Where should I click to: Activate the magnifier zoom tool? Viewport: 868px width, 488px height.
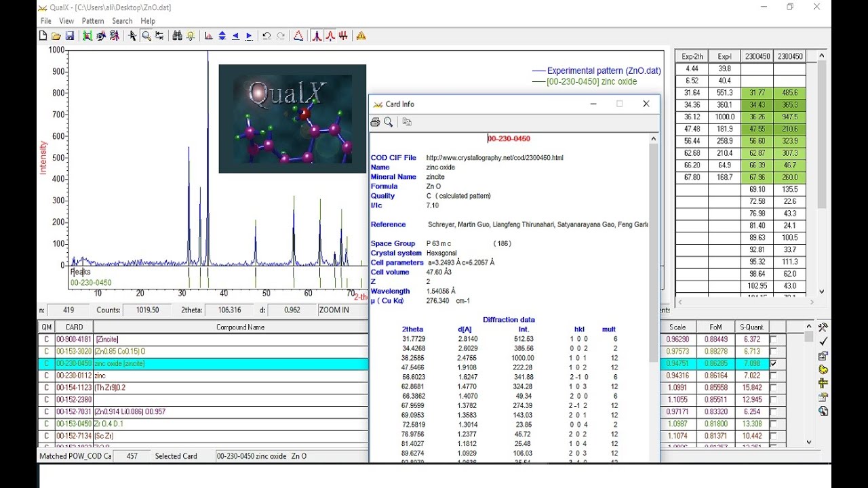click(146, 36)
